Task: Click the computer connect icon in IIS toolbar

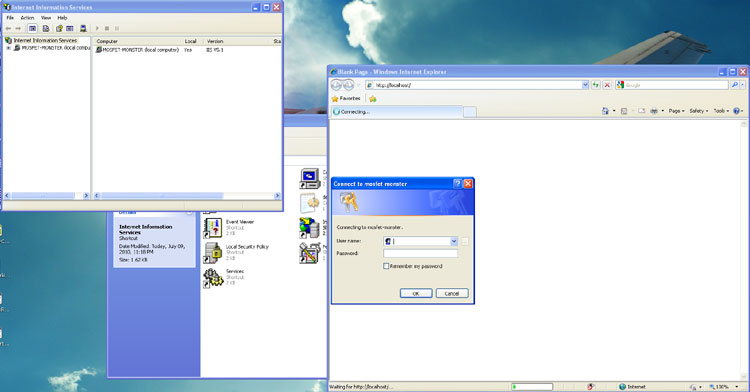Action: pyautogui.click(x=83, y=29)
